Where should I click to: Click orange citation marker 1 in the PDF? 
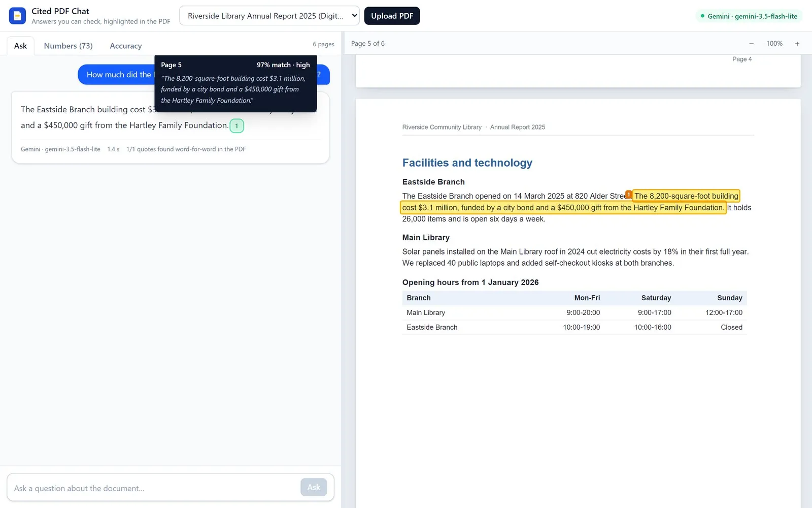pos(629,195)
